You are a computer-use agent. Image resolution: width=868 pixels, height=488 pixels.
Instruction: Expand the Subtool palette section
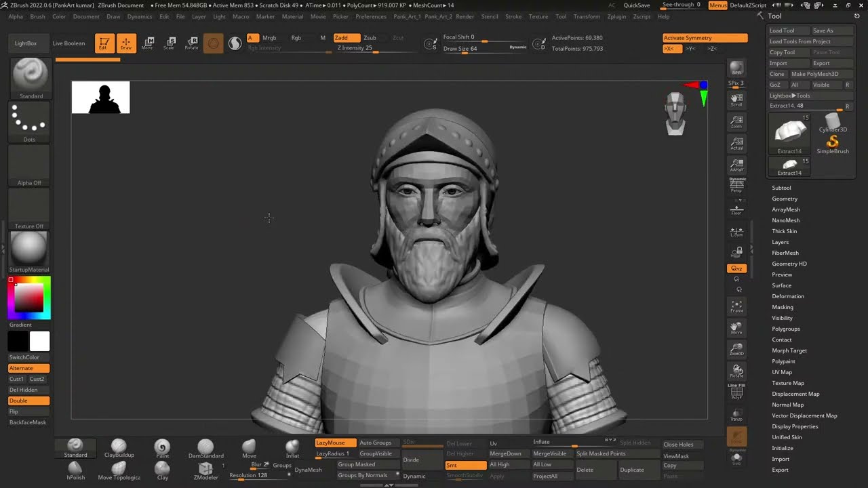pos(781,188)
